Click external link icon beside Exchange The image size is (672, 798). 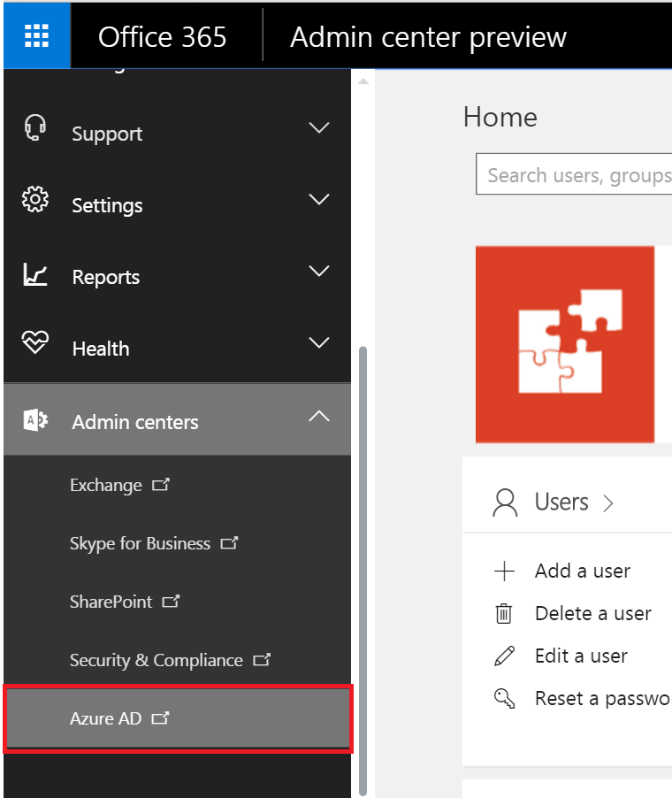(161, 485)
